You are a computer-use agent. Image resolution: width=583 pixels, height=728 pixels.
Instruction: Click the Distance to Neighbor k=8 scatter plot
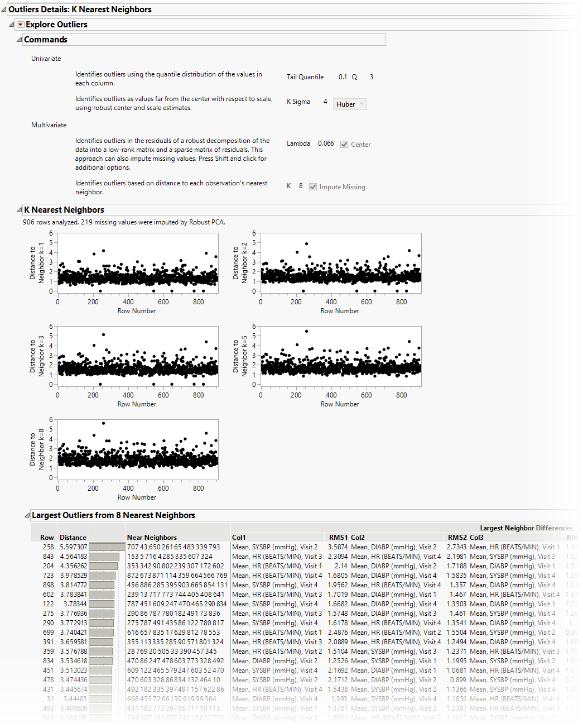[138, 449]
